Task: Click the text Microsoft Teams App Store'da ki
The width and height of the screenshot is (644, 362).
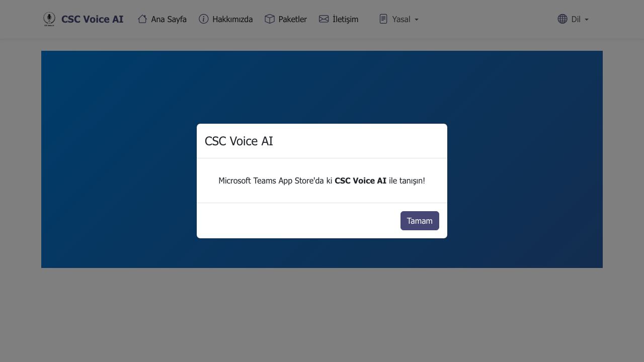Action: pos(275,180)
